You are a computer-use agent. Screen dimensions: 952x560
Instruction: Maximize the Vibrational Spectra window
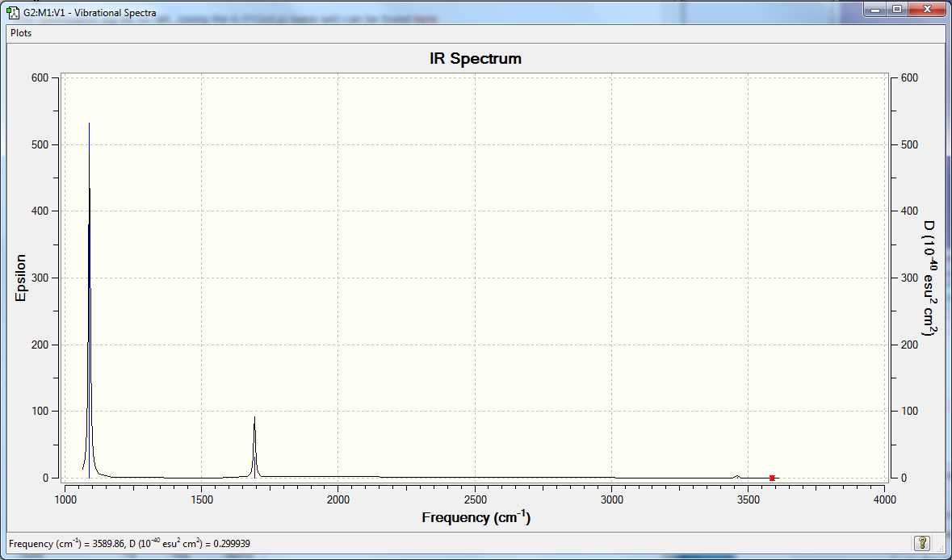(x=897, y=9)
